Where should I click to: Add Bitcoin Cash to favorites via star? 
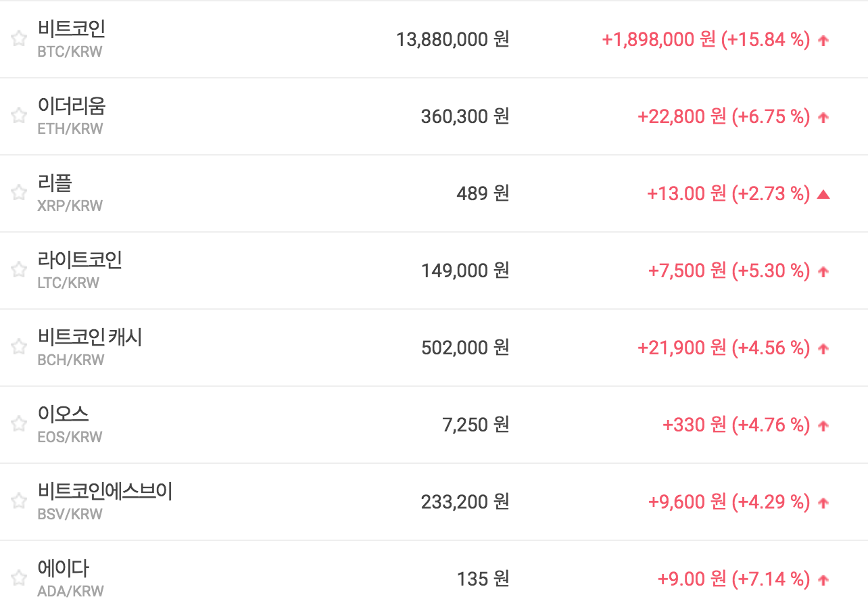click(18, 347)
